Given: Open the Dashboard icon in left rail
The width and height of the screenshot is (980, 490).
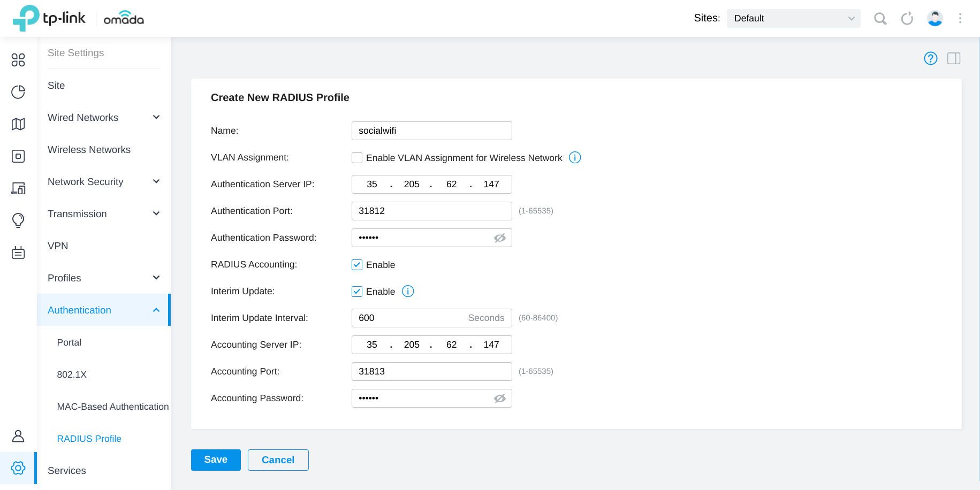Looking at the screenshot, I should pos(18,60).
